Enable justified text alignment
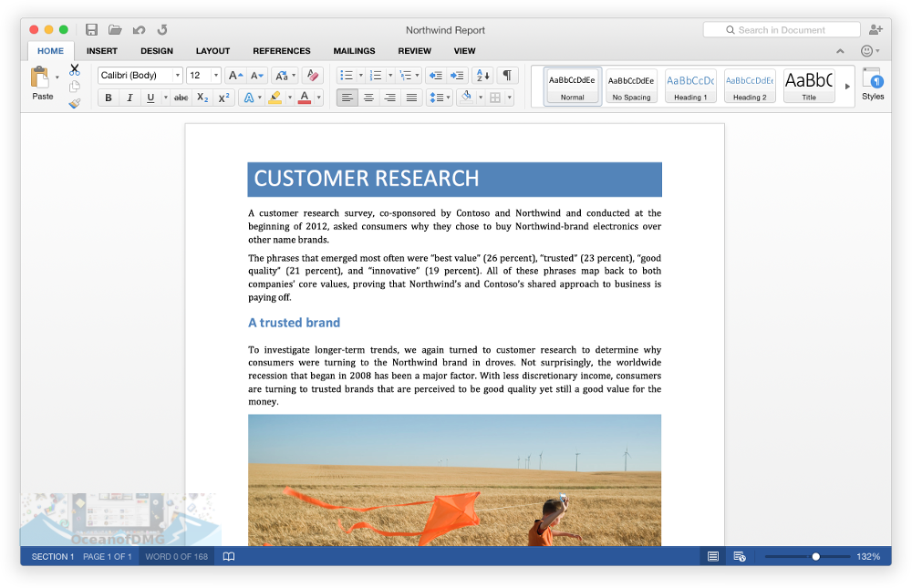 [413, 98]
